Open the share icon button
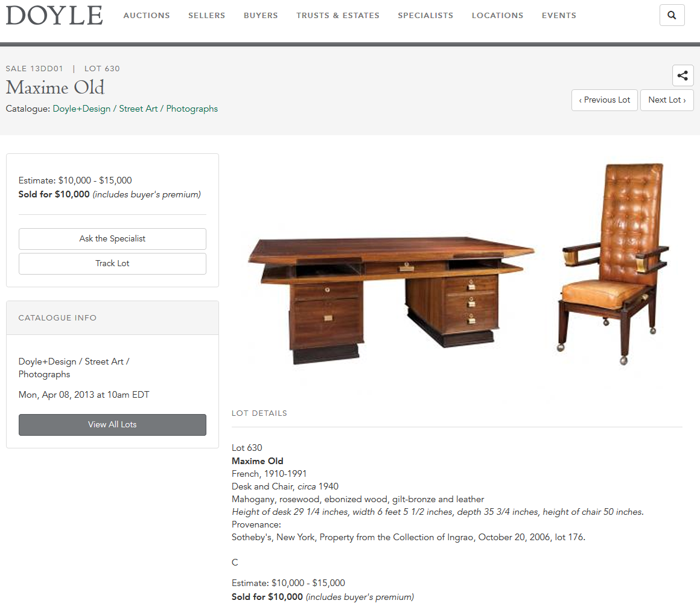The height and width of the screenshot is (612, 700). point(682,75)
